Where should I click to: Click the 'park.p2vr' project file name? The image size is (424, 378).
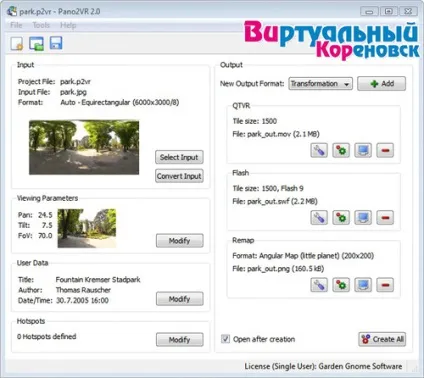(75, 82)
